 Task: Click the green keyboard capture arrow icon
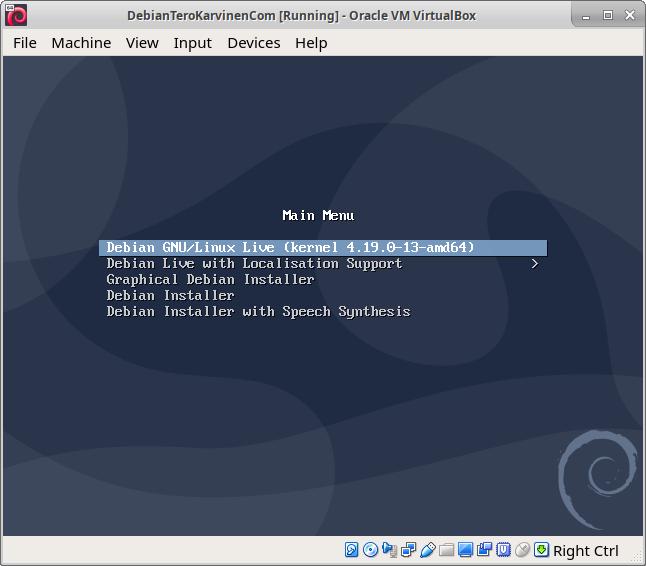pyautogui.click(x=541, y=550)
